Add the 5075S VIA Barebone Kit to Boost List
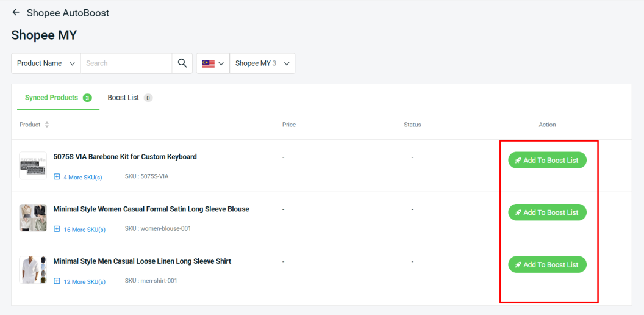This screenshot has width=644, height=315. click(x=547, y=161)
